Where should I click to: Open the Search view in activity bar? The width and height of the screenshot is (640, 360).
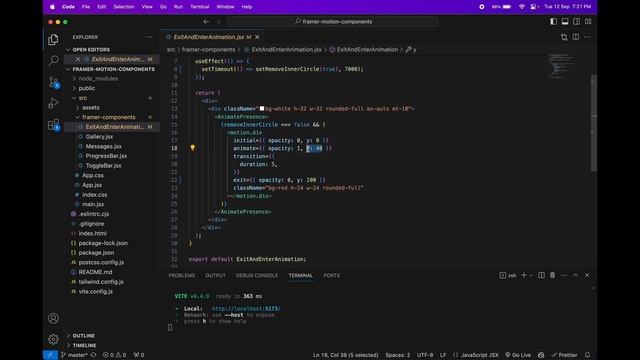[53, 61]
